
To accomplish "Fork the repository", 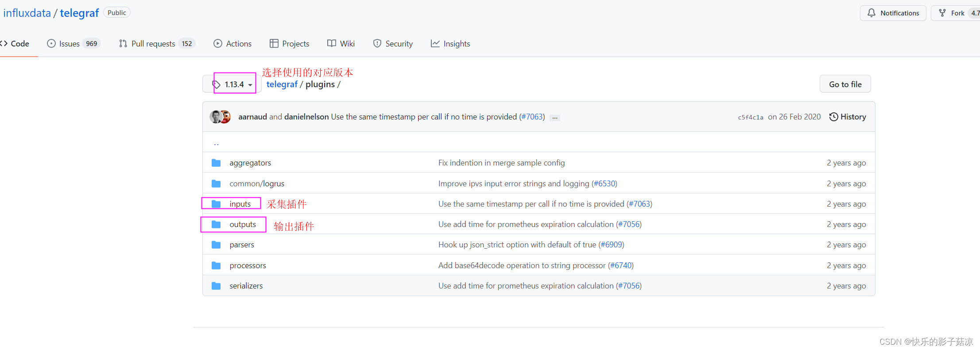I will coord(955,13).
